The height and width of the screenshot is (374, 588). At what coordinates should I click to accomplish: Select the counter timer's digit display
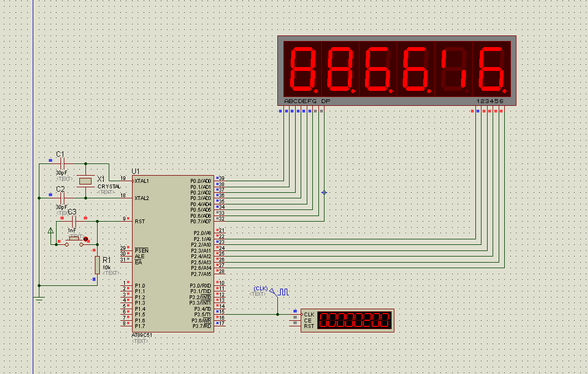(x=354, y=320)
